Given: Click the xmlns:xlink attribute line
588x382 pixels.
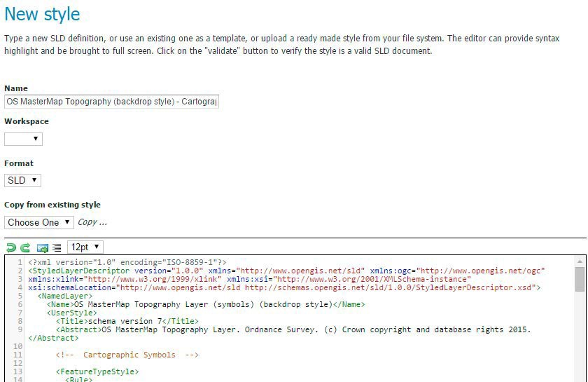Looking at the screenshot, I should tap(249, 279).
